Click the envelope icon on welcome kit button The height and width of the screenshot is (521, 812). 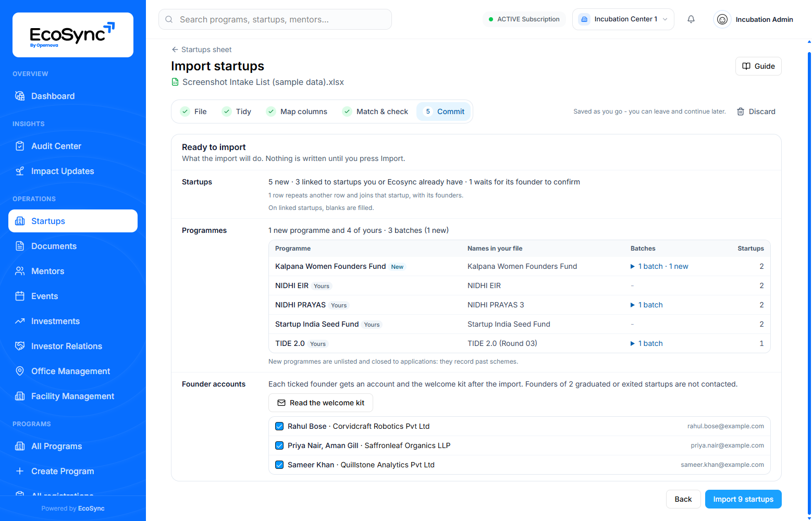pos(281,403)
